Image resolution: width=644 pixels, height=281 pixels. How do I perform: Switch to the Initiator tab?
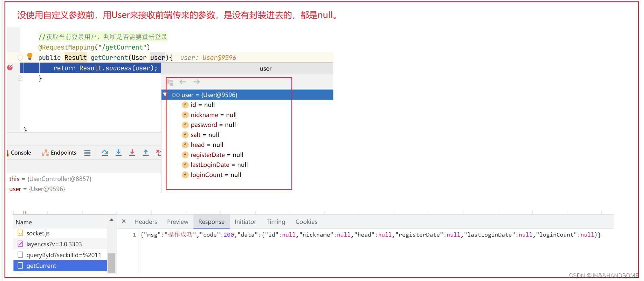coord(245,222)
